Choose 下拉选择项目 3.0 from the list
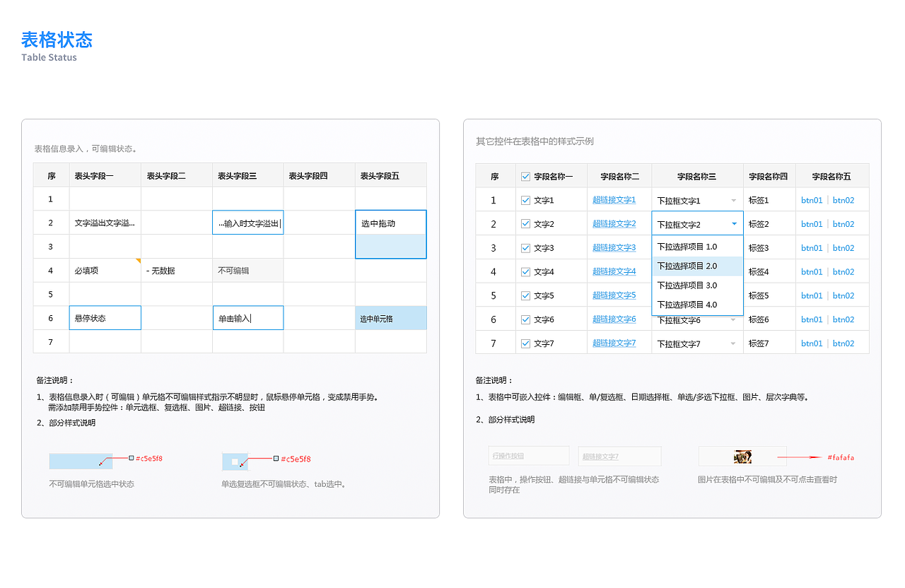The width and height of the screenshot is (905, 588). coord(697,286)
